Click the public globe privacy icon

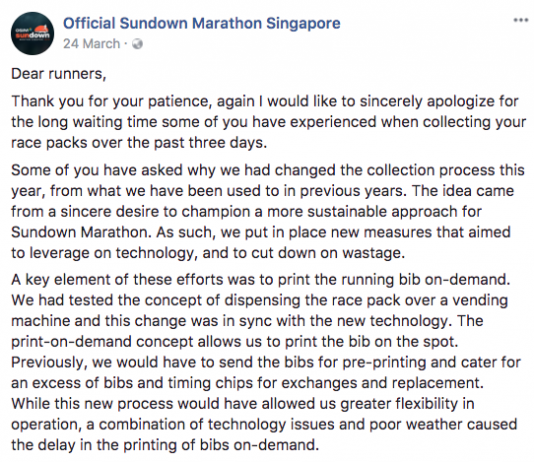pos(137,44)
